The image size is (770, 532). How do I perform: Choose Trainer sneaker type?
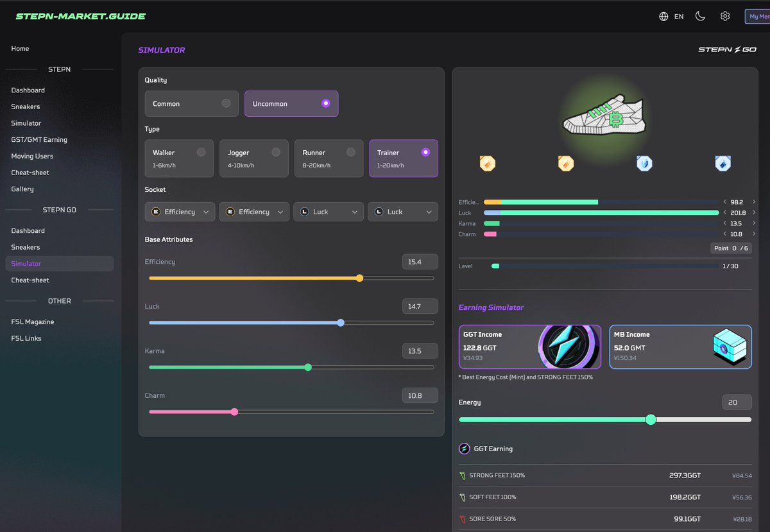click(x=404, y=159)
